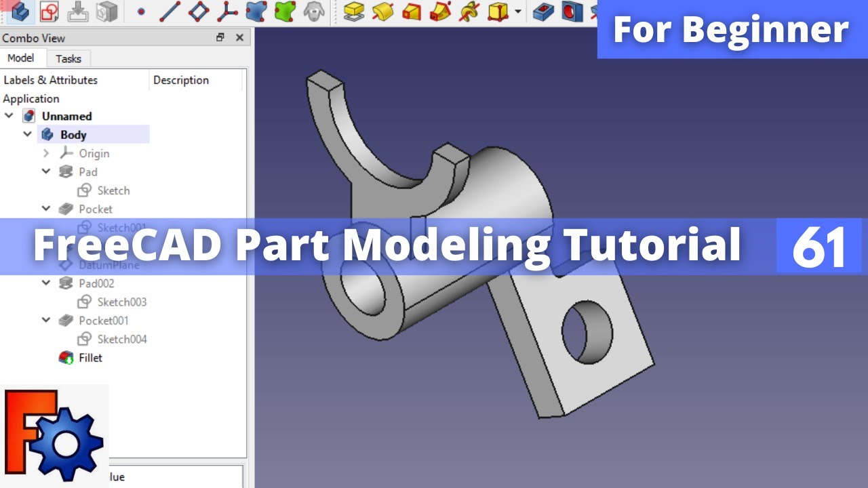
Task: Select the Pocket tool in toolbar
Action: pos(543,12)
